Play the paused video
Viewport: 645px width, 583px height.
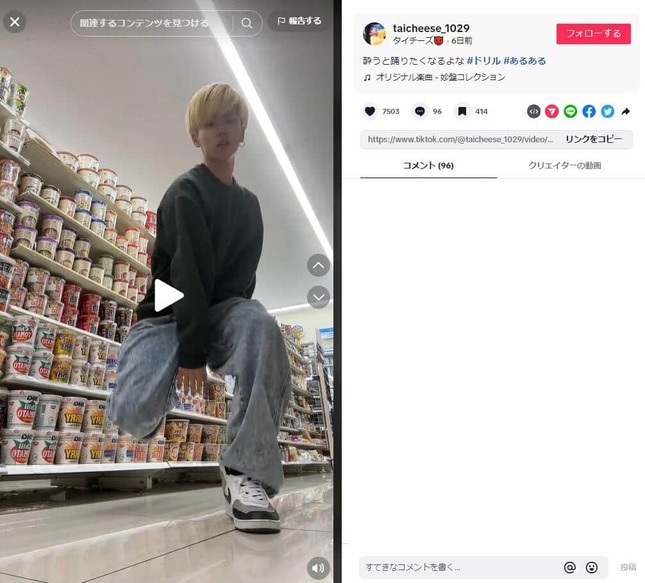pos(168,295)
